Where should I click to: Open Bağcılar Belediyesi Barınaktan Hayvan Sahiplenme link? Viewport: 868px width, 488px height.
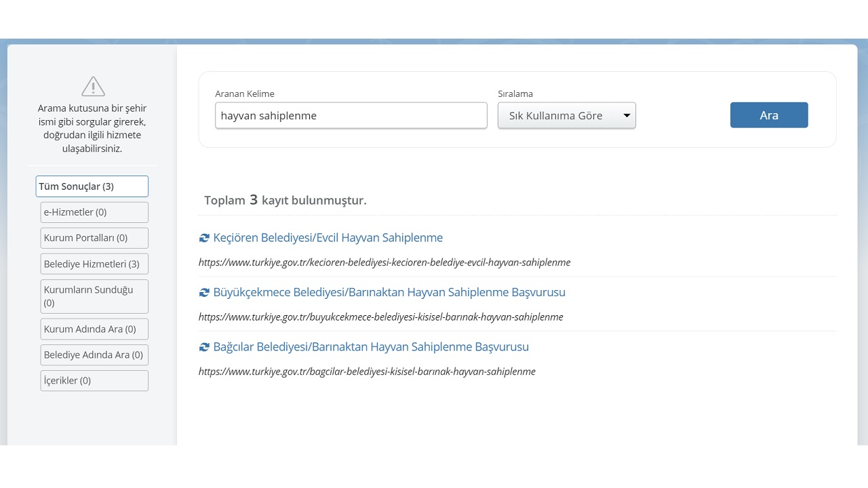[370, 346]
